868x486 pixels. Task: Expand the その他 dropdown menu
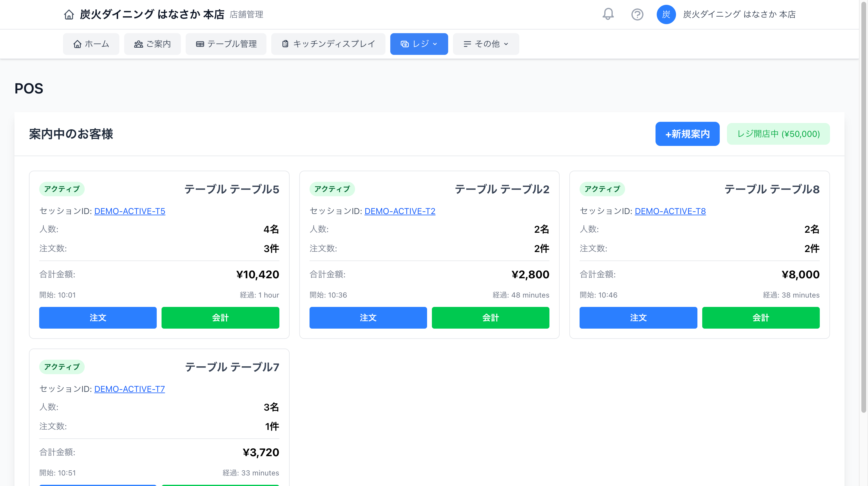click(486, 44)
